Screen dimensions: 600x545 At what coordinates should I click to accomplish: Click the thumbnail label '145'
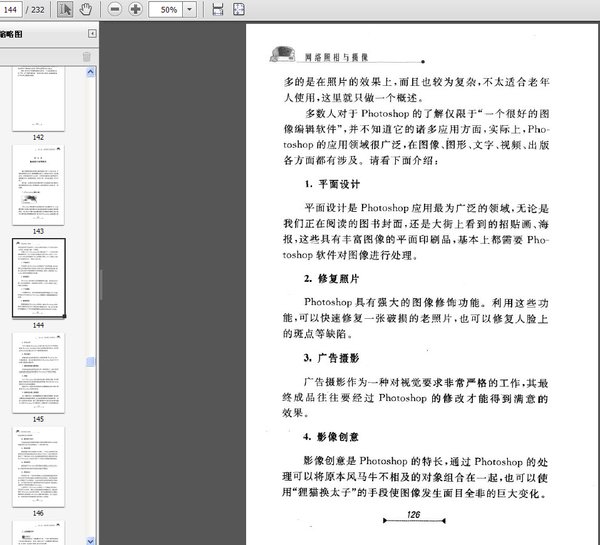click(38, 419)
